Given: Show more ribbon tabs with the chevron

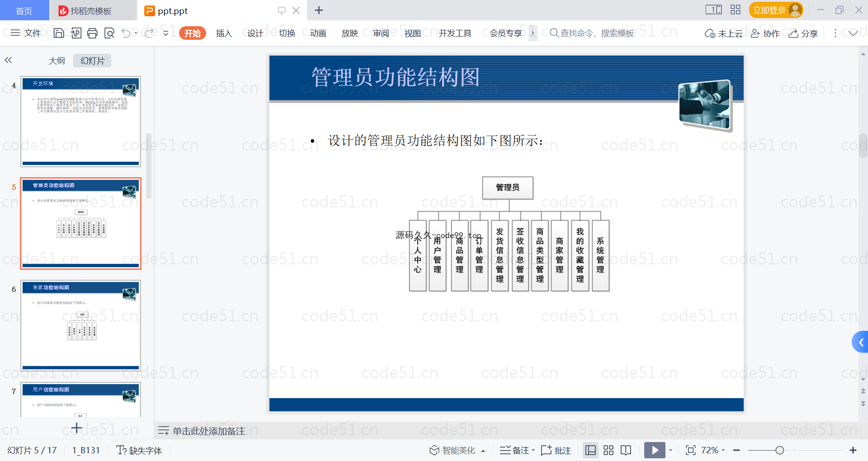Looking at the screenshot, I should click(x=533, y=33).
